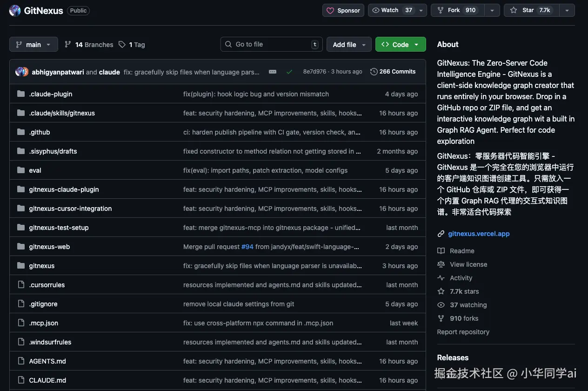Click the .cursorrules file icon
The width and height of the screenshot is (588, 391).
[x=20, y=285]
